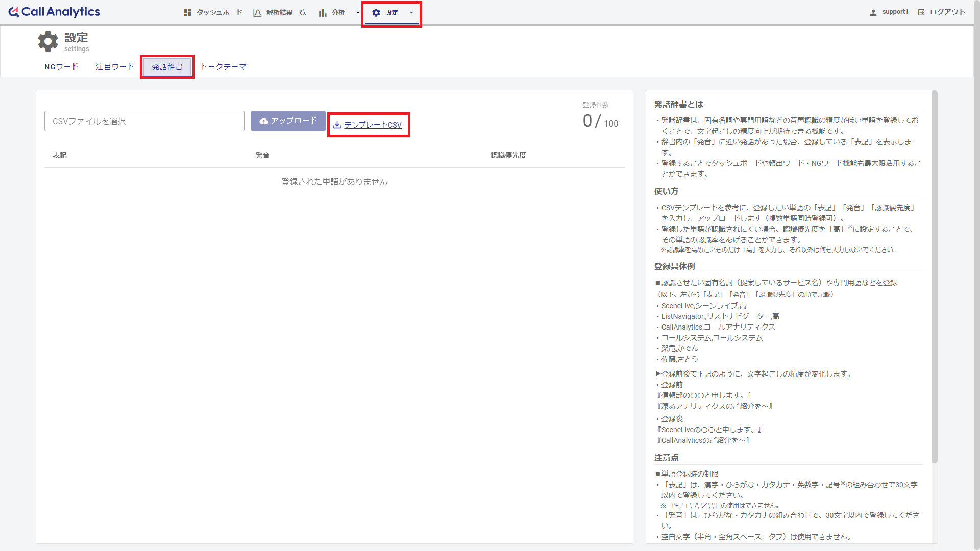Click the right help panel scrollbar

[935, 277]
